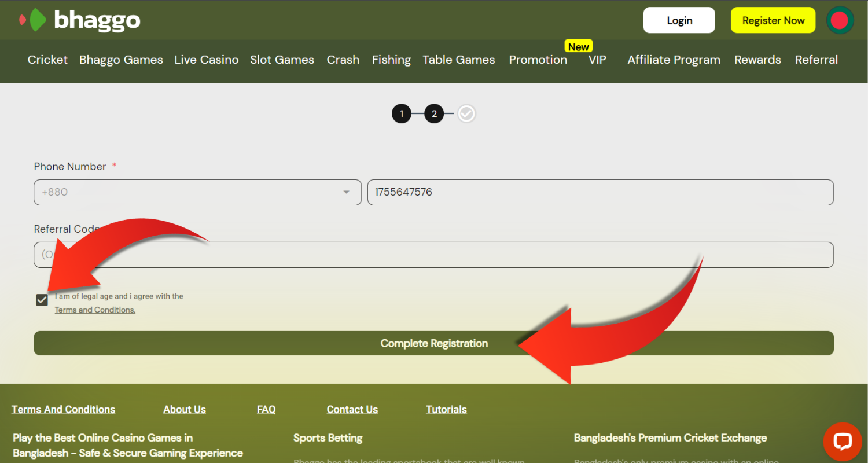The height and width of the screenshot is (463, 868).
Task: Click Bangladesh's Premium Cricket Exchange heading
Action: pos(671,438)
